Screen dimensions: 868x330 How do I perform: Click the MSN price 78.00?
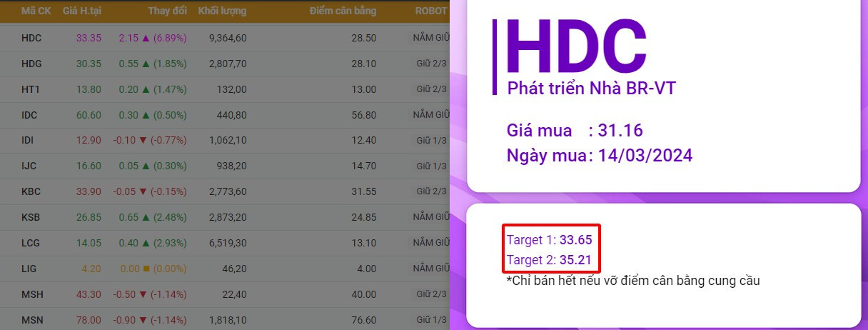click(x=89, y=320)
